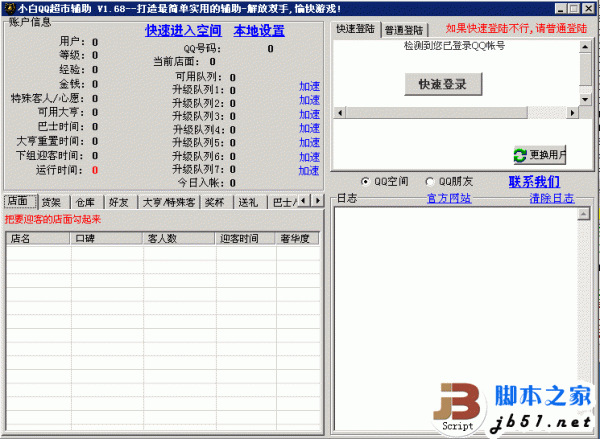This screenshot has height=439, width=600.
Task: Click the login panel scroll down arrow
Action: [585, 100]
